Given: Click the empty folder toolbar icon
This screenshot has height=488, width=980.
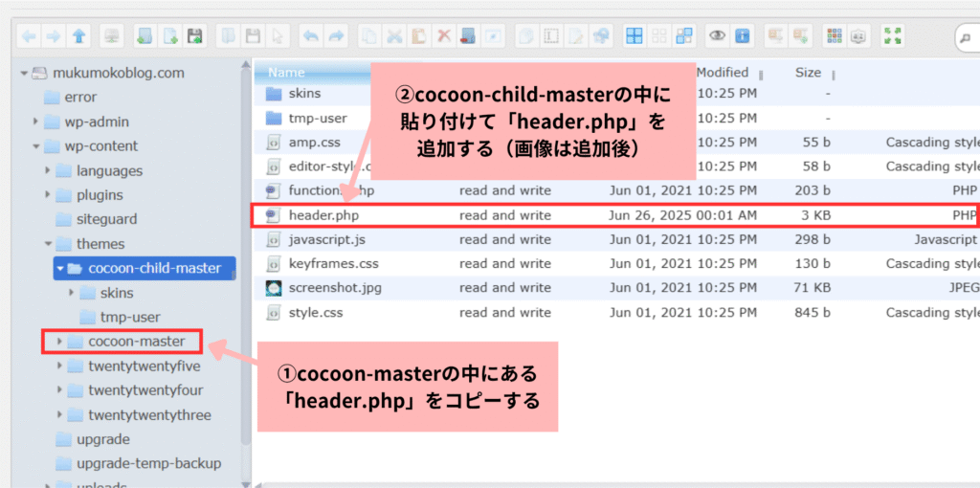Looking at the screenshot, I should [469, 36].
